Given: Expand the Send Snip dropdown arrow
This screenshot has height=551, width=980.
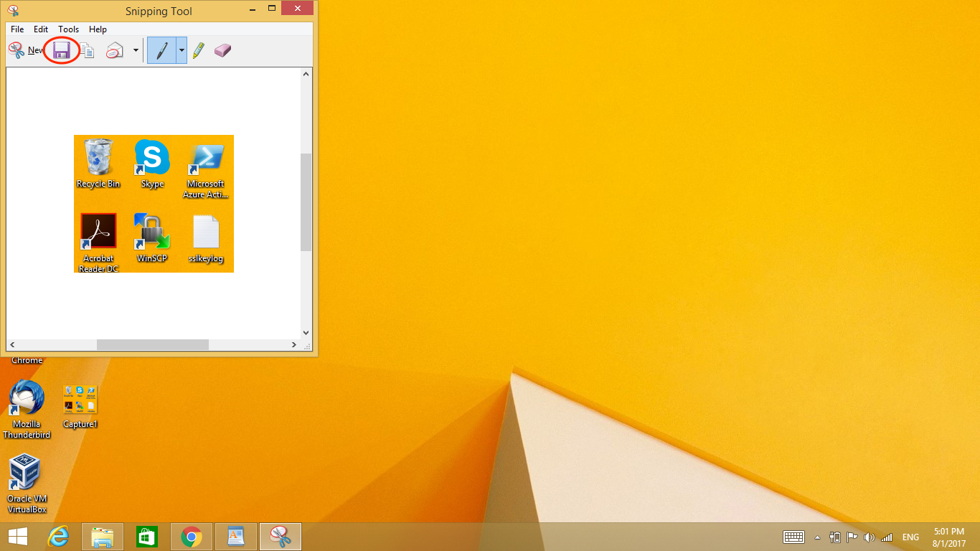Looking at the screenshot, I should [136, 50].
